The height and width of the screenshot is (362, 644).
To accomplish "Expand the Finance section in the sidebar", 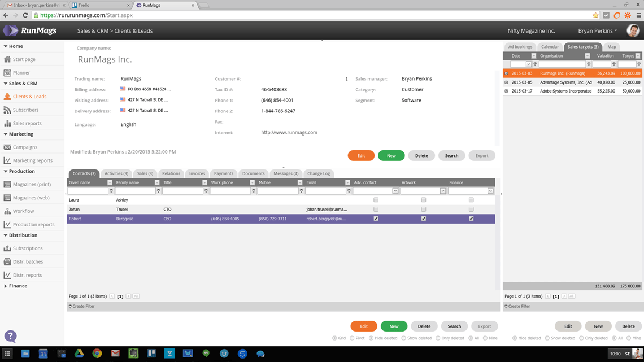I will tap(5, 286).
